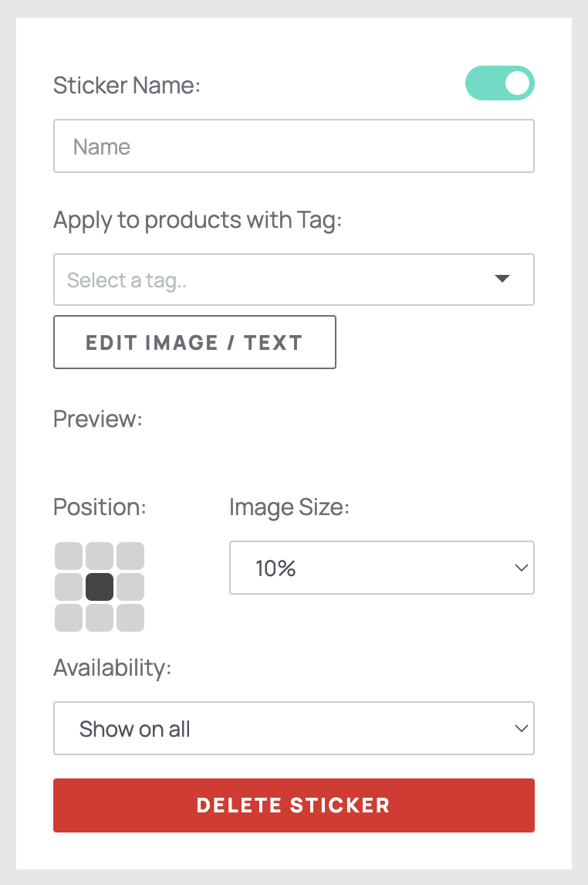Open the Availability dropdown showing Show on all
Image resolution: width=588 pixels, height=885 pixels.
point(293,728)
